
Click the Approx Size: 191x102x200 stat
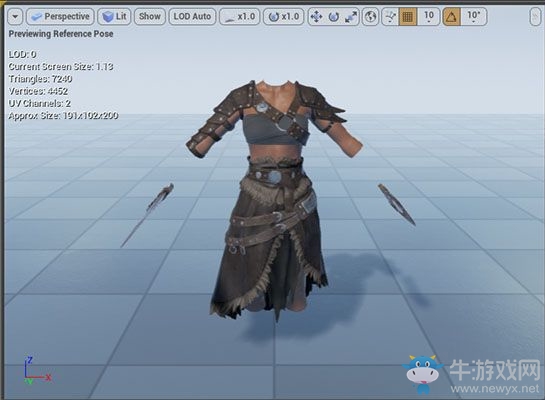click(63, 116)
